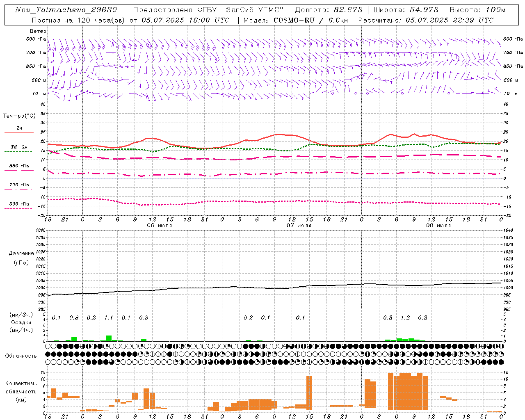Click the Td 2м dew point legend label

pos(19,146)
